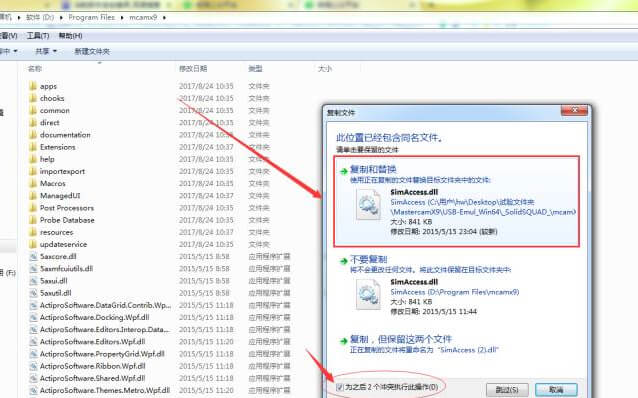Click the 5axcore.dll file icon
The width and height of the screenshot is (638, 398).
pyautogui.click(x=33, y=257)
